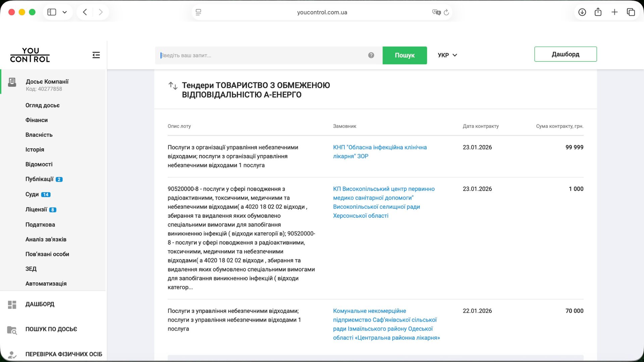The width and height of the screenshot is (644, 362).
Task: Expand the tab chevron beside sidebar button
Action: [65, 12]
